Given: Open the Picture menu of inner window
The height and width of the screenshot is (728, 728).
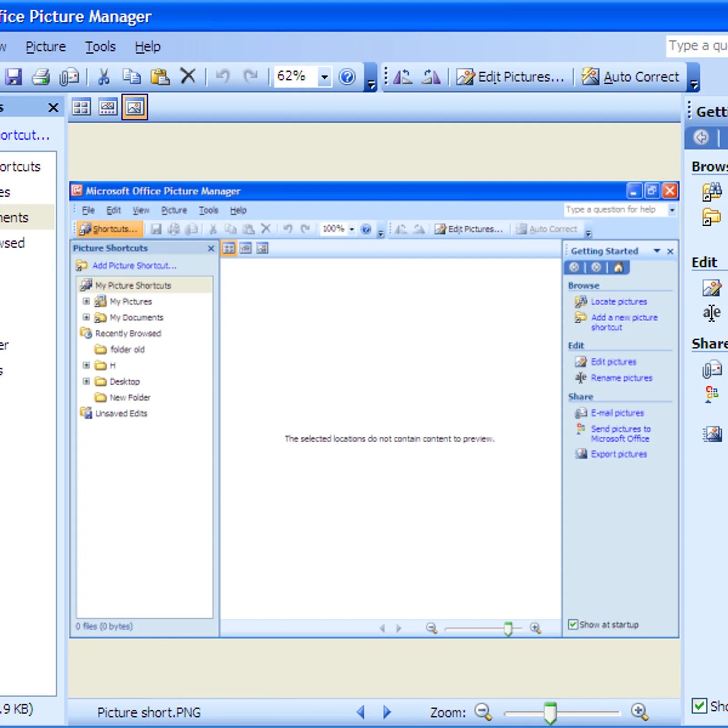Looking at the screenshot, I should click(x=173, y=210).
